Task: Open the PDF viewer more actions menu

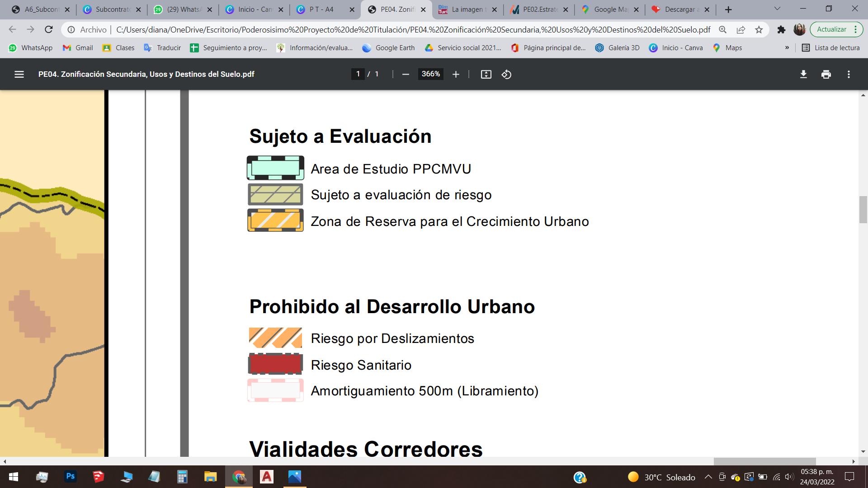Action: (849, 74)
